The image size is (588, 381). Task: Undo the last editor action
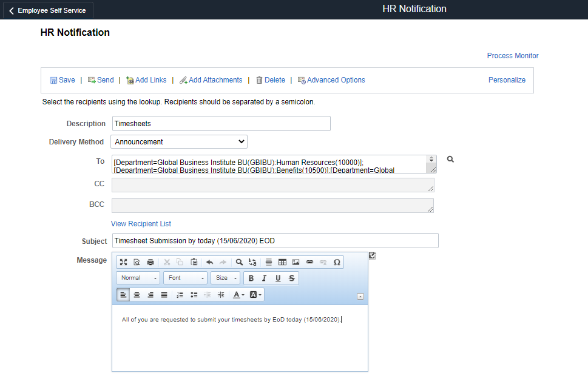[x=209, y=262]
